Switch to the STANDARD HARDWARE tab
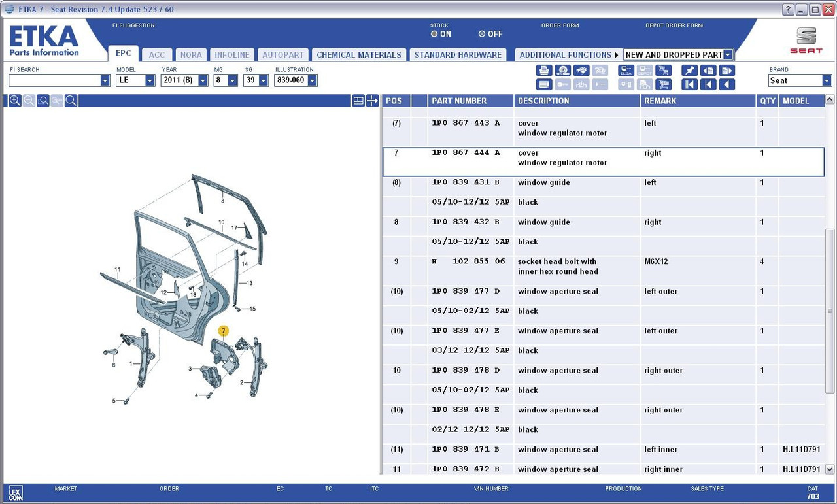Image resolution: width=837 pixels, height=504 pixels. [x=458, y=55]
